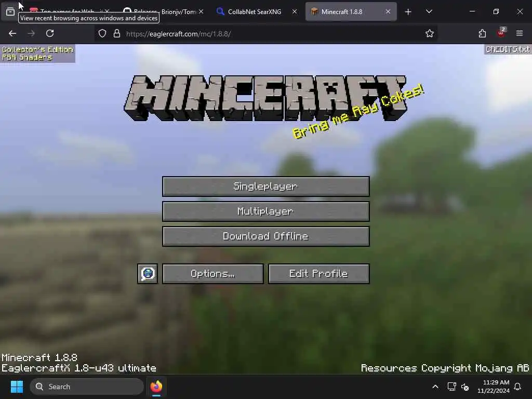Open the clock showing 11:29 AM
Viewport: 532px width, 399px height.
coord(494,387)
